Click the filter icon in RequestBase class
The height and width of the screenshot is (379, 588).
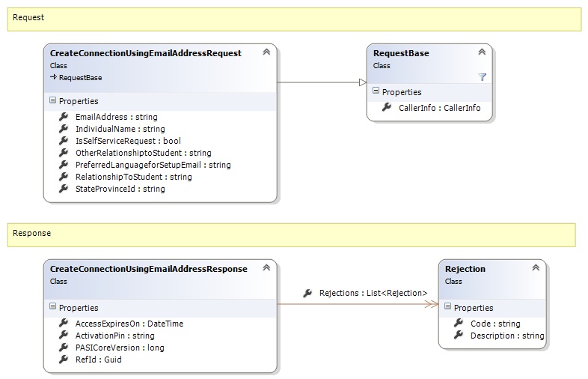483,77
